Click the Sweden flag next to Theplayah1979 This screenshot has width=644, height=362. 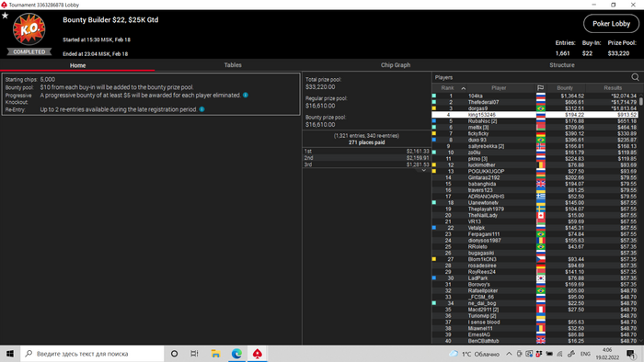coord(541,209)
